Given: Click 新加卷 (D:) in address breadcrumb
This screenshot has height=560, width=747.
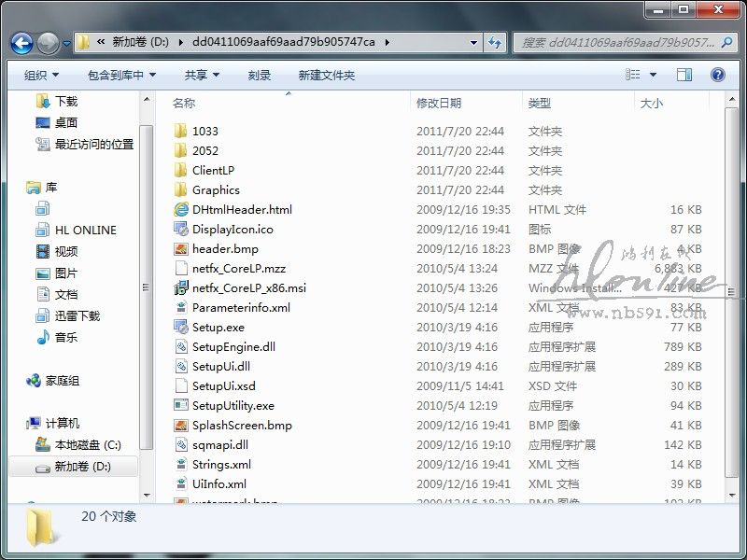Looking at the screenshot, I should (x=140, y=42).
